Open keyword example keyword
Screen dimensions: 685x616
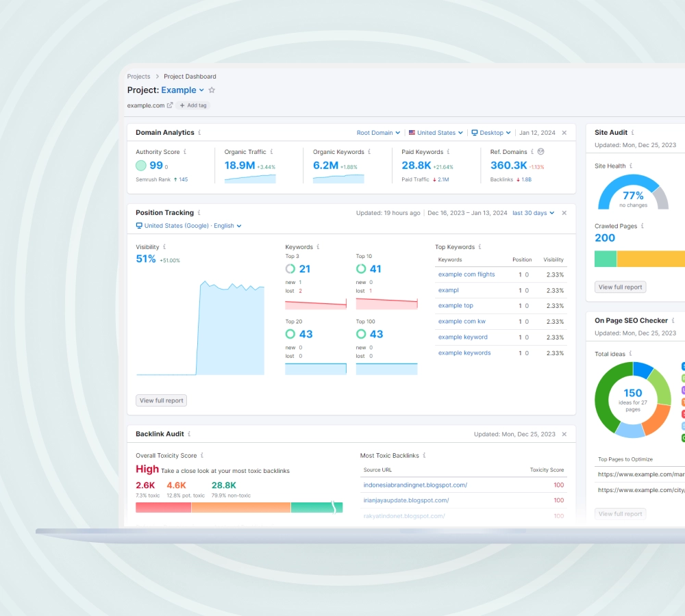(x=462, y=337)
